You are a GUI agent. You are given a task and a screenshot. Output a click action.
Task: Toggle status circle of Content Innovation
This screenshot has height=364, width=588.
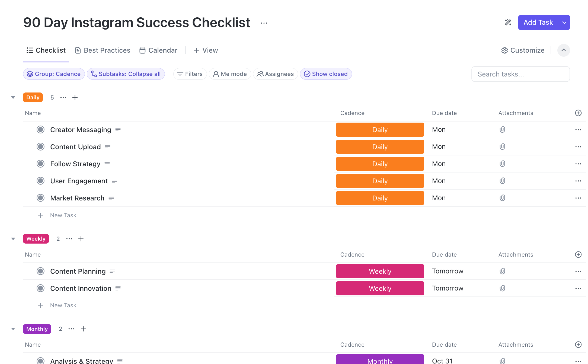40,288
